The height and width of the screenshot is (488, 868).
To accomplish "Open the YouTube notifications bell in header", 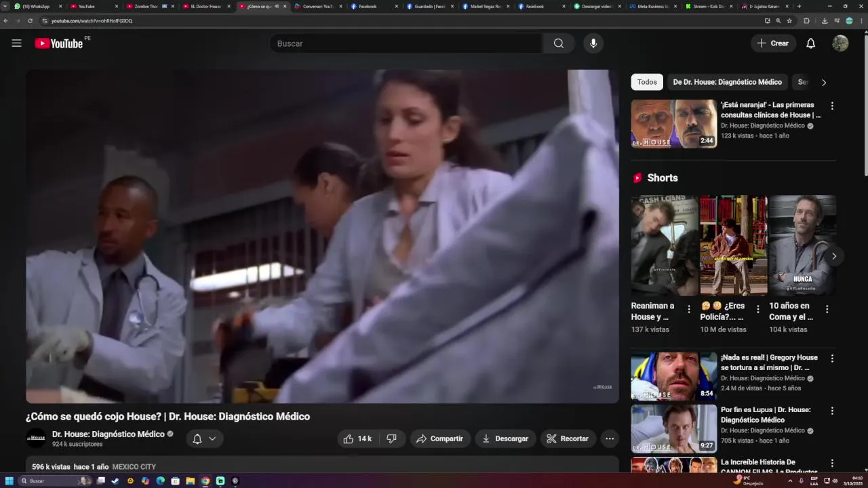I will (x=810, y=43).
